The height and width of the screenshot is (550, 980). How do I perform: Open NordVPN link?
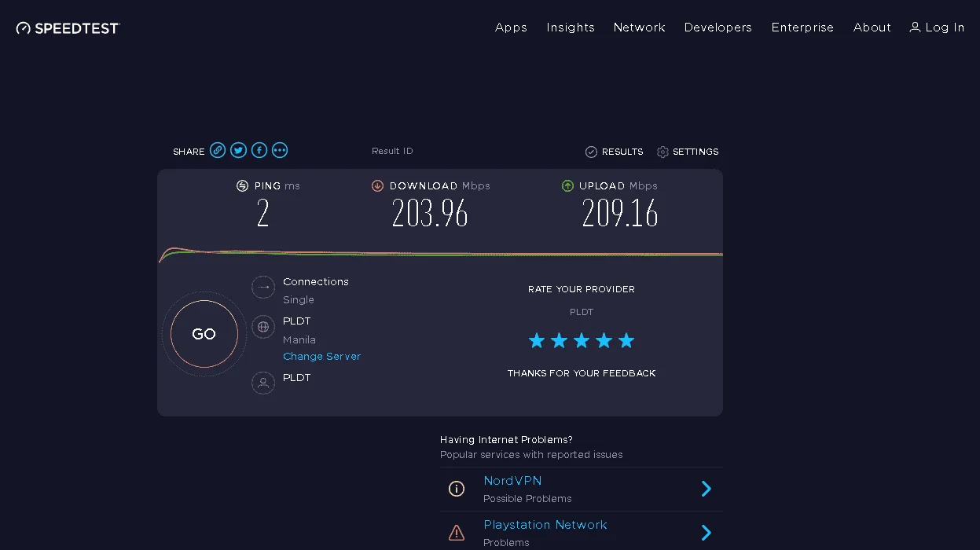coord(512,481)
